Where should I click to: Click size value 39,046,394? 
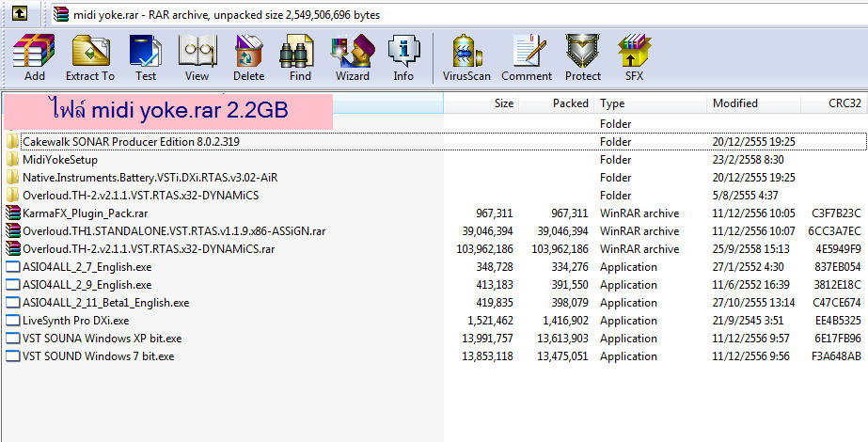point(487,231)
